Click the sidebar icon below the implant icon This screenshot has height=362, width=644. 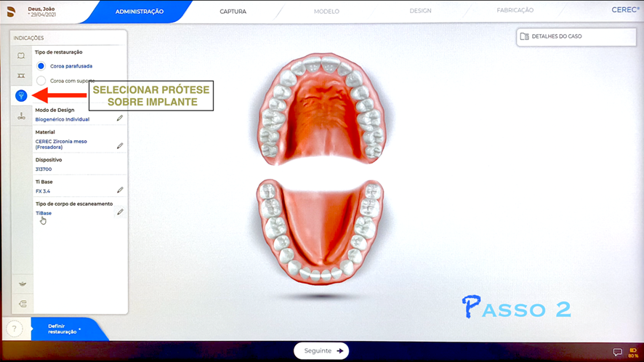tap(21, 116)
